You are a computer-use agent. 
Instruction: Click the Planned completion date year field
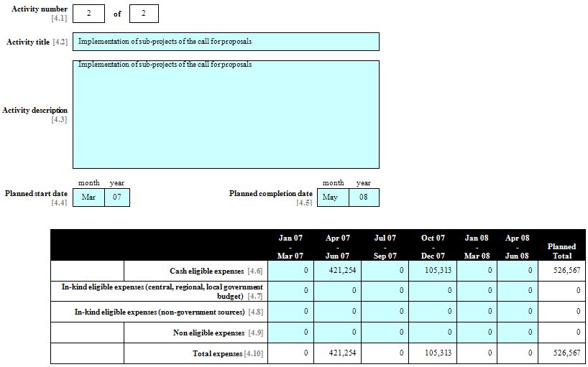point(364,197)
